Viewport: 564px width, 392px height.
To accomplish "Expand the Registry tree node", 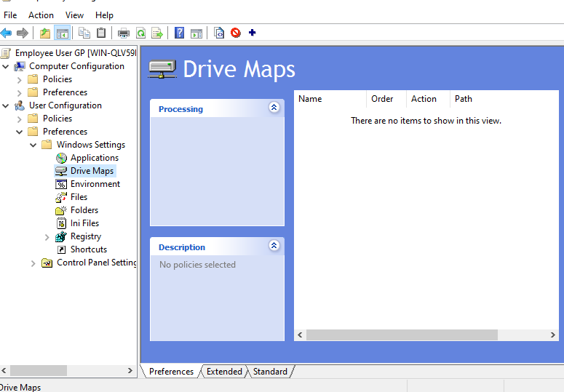I will click(x=47, y=237).
